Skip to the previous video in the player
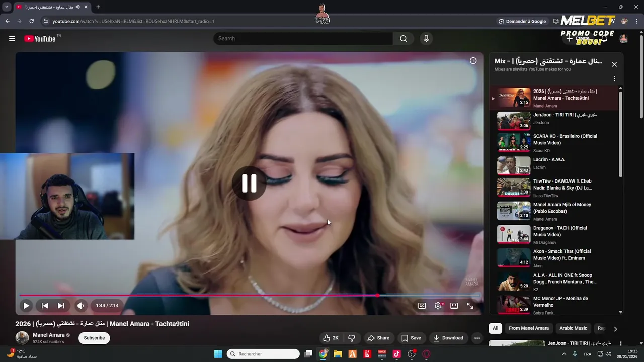 point(45,305)
